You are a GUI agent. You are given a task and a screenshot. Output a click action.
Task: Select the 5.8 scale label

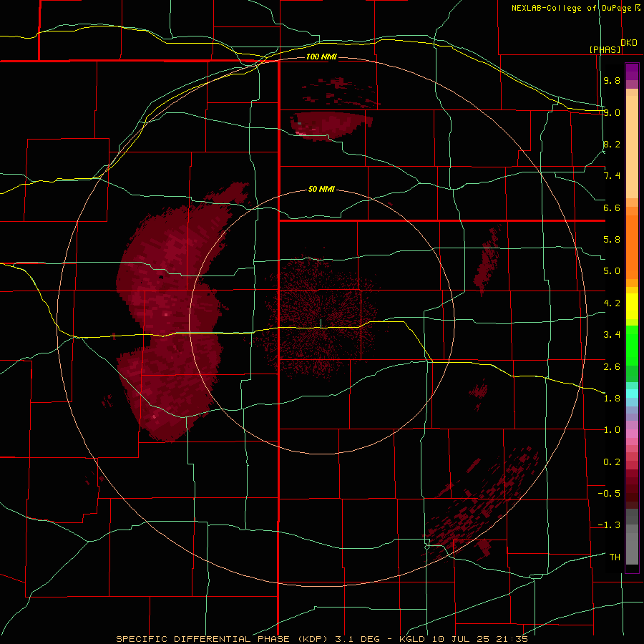pos(612,240)
